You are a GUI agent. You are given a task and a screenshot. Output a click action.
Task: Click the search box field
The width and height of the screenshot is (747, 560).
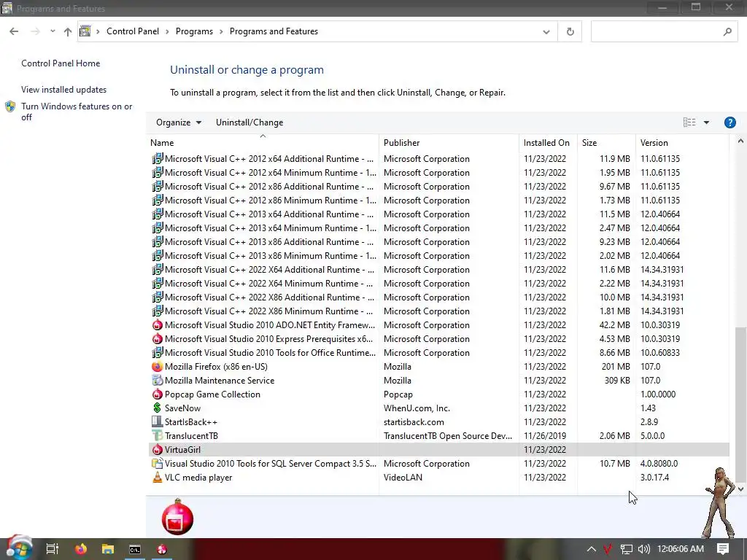coord(665,32)
